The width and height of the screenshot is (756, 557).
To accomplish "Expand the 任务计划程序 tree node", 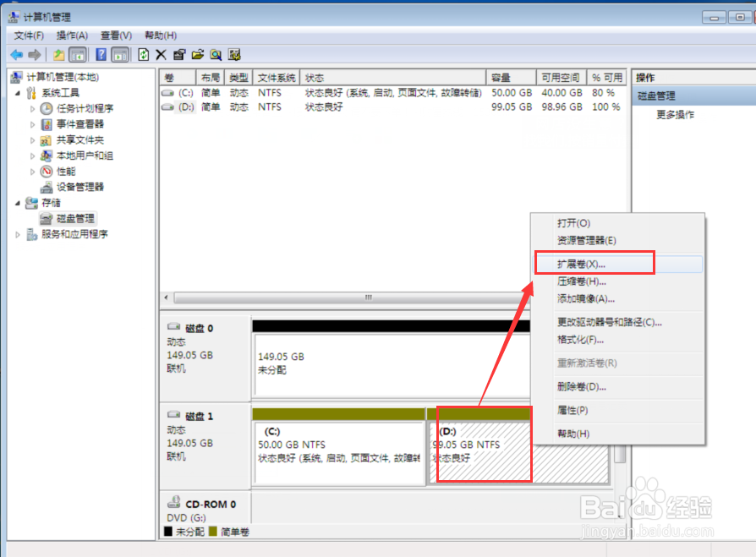I will click(x=33, y=109).
